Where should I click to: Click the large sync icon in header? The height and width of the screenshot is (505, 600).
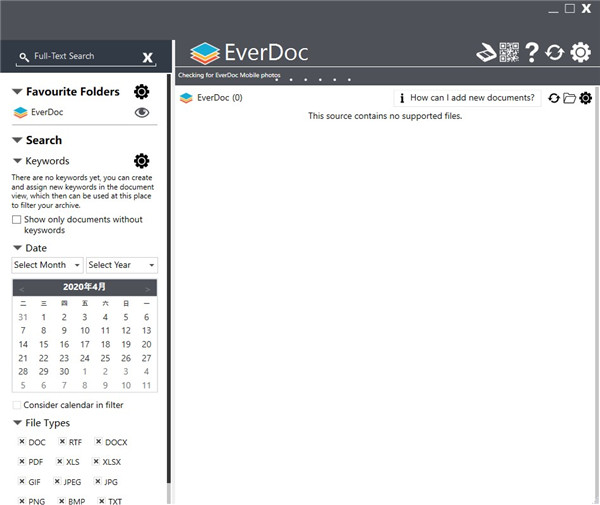tap(554, 52)
